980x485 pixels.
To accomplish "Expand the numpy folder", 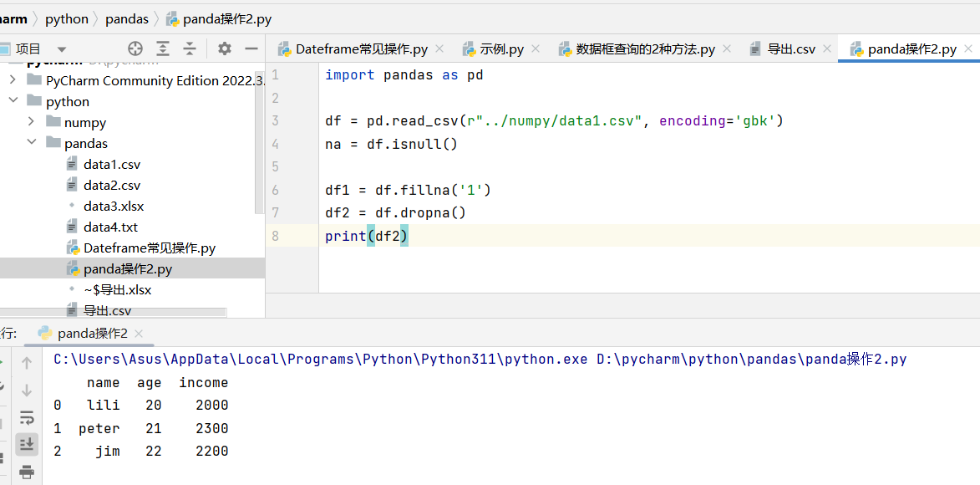I will click(31, 122).
